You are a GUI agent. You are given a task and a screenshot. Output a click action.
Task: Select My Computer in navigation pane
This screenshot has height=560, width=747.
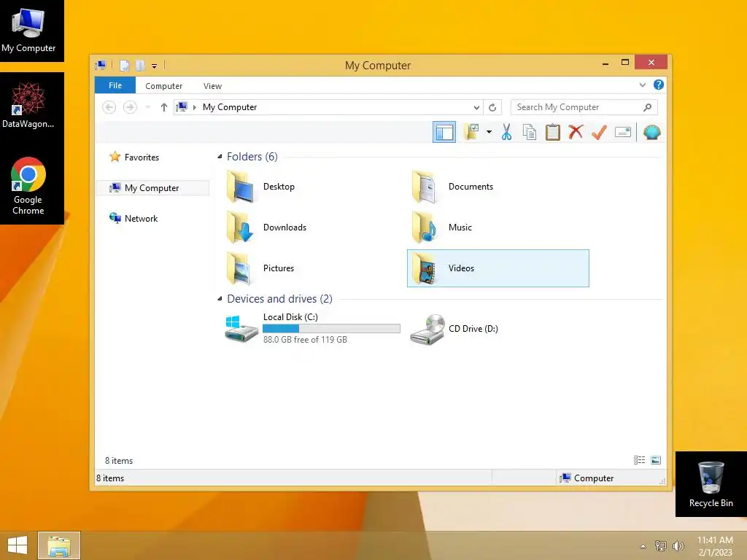point(152,187)
